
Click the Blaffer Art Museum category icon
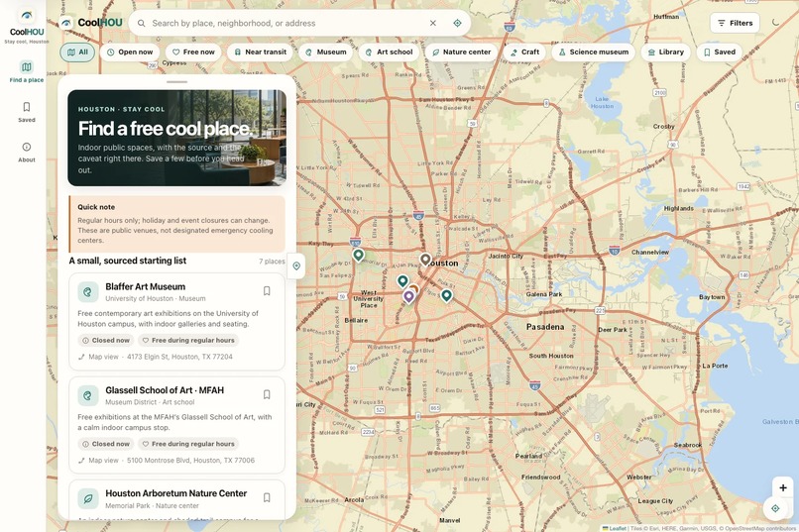[87, 292]
